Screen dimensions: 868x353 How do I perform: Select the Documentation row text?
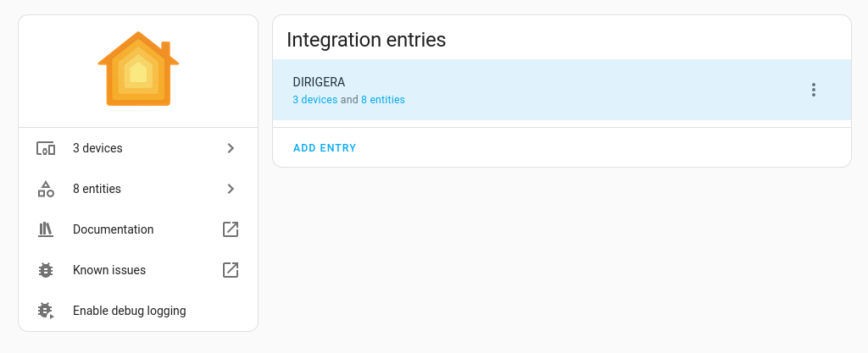[x=114, y=229]
